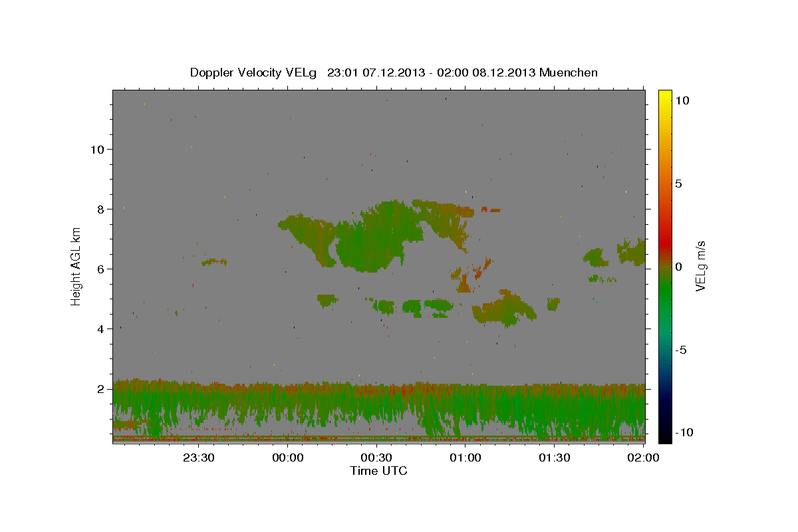Click the brown-green cloud patch near 4.5 km

[504, 308]
